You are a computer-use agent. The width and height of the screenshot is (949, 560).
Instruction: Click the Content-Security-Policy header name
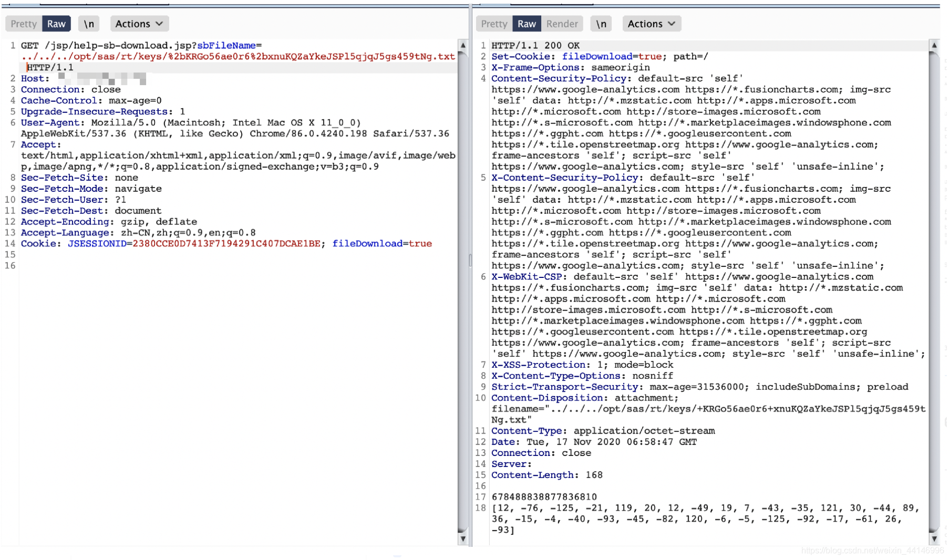click(559, 79)
